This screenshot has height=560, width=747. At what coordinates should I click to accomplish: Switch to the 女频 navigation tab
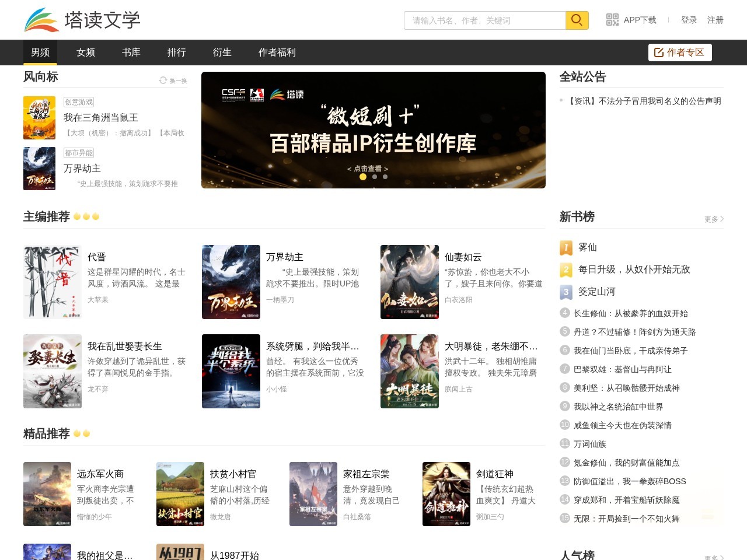(86, 52)
